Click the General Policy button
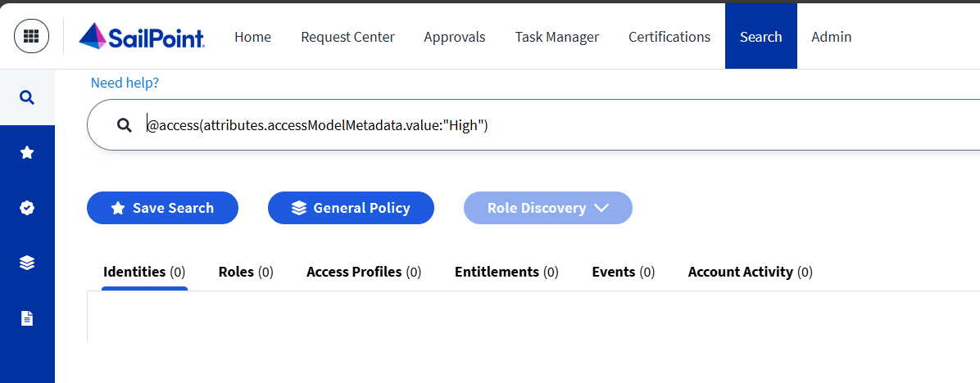 (x=351, y=208)
